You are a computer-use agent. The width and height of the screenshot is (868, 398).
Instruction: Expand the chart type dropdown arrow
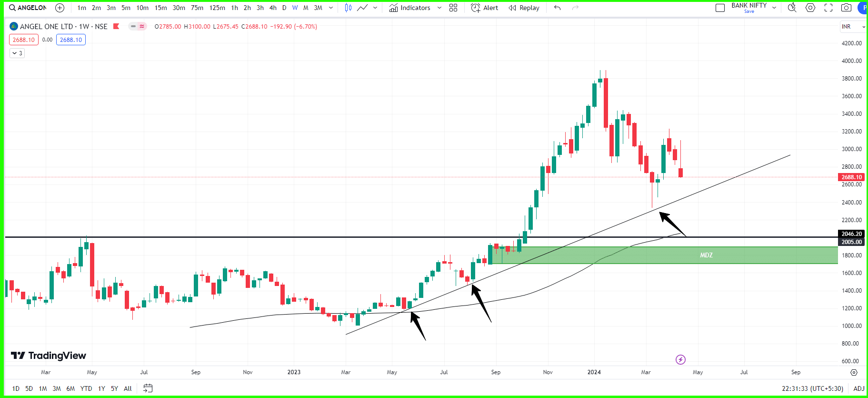coord(375,8)
